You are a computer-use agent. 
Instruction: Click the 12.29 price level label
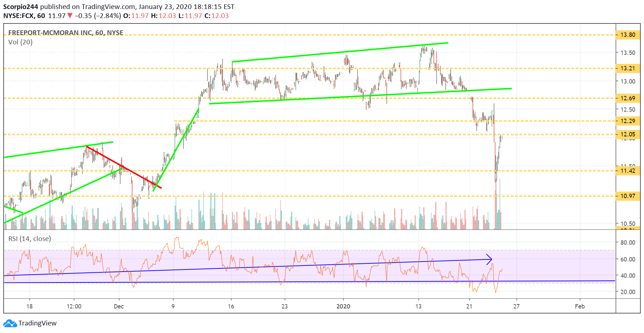(x=628, y=121)
